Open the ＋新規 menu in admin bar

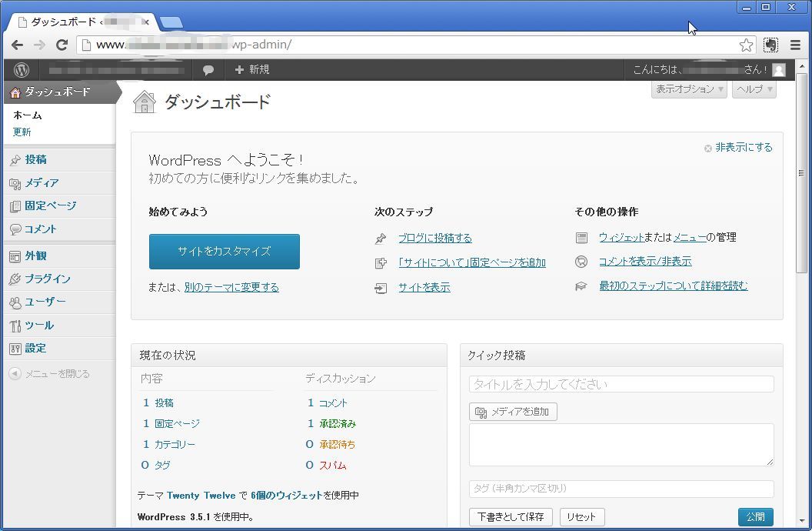click(251, 69)
